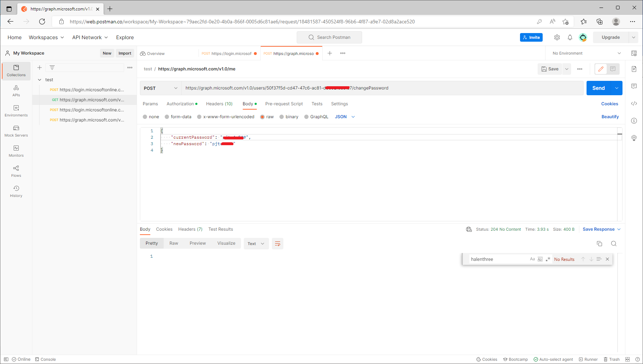The image size is (643, 364).
Task: Click the request URL input field
Action: coord(382,88)
